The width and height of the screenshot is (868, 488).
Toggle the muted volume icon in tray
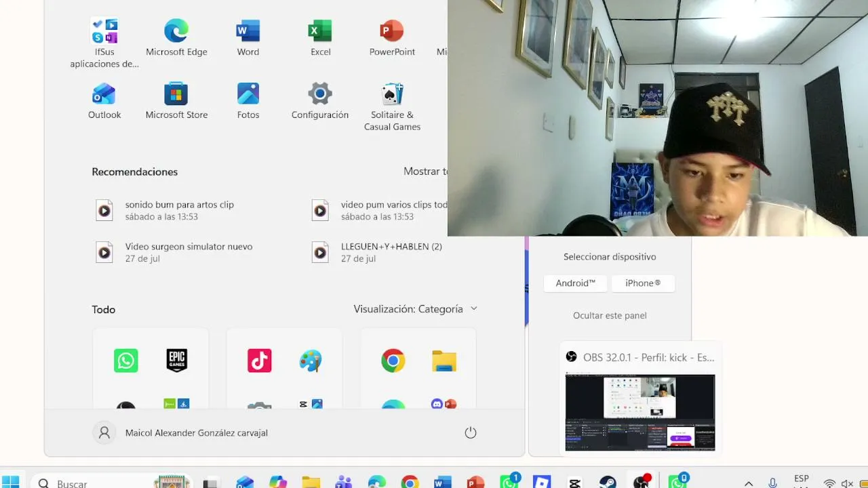point(848,483)
